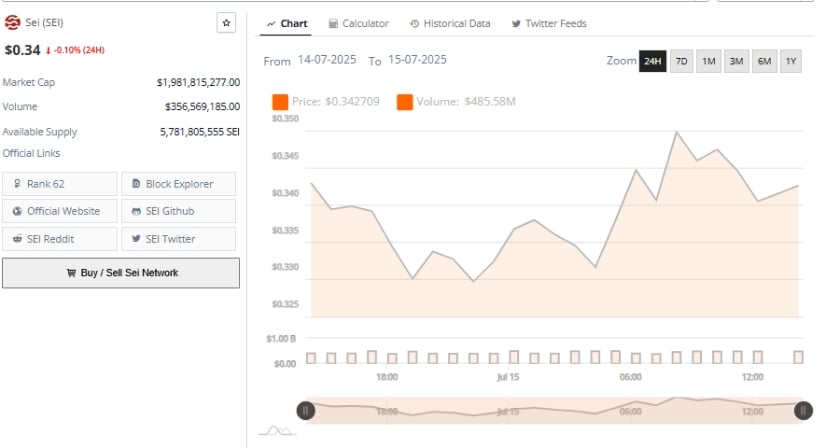Open the Historical Data tab
The image size is (825, 448).
[x=450, y=24]
